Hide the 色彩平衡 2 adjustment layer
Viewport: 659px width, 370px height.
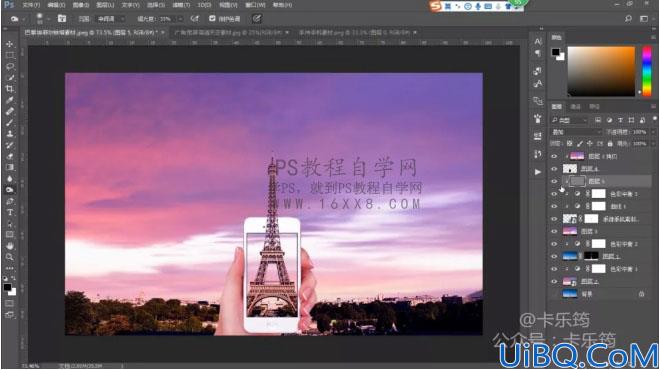pyautogui.click(x=554, y=244)
